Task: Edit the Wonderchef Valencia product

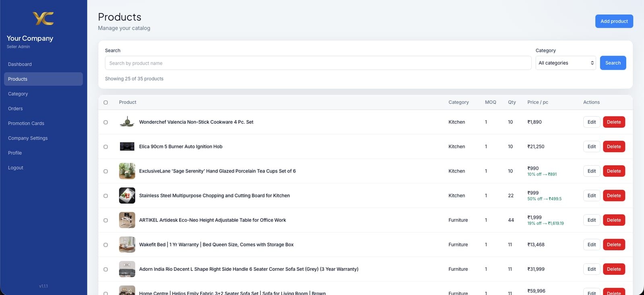Action: tap(591, 122)
